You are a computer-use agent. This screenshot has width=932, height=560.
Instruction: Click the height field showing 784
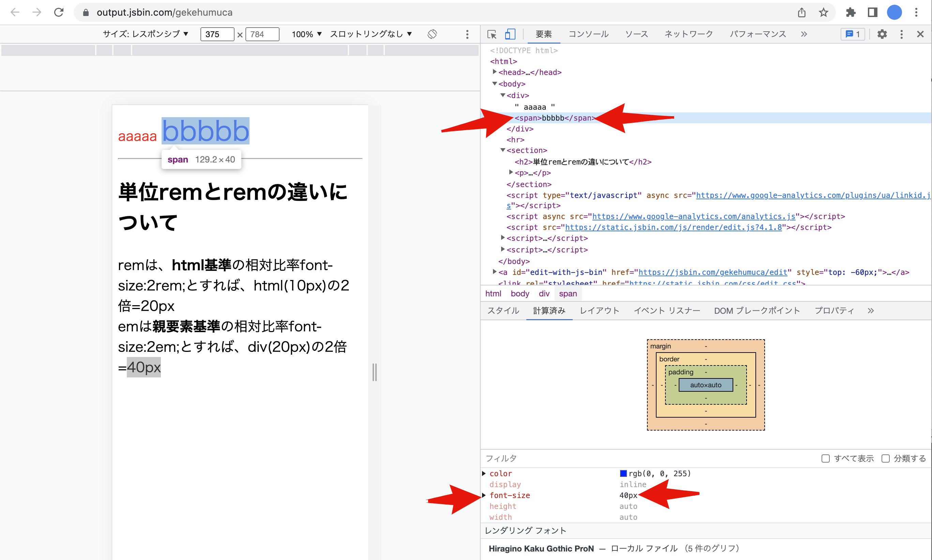(x=262, y=34)
